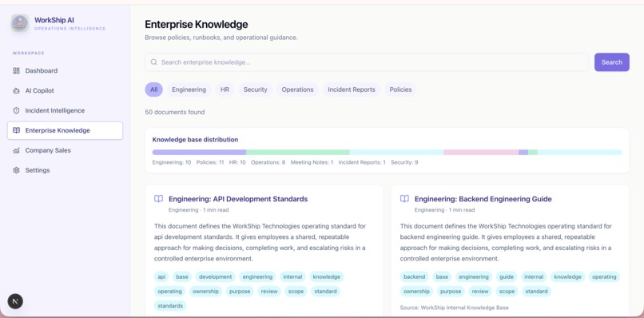Filter documents by Operations

tap(297, 89)
